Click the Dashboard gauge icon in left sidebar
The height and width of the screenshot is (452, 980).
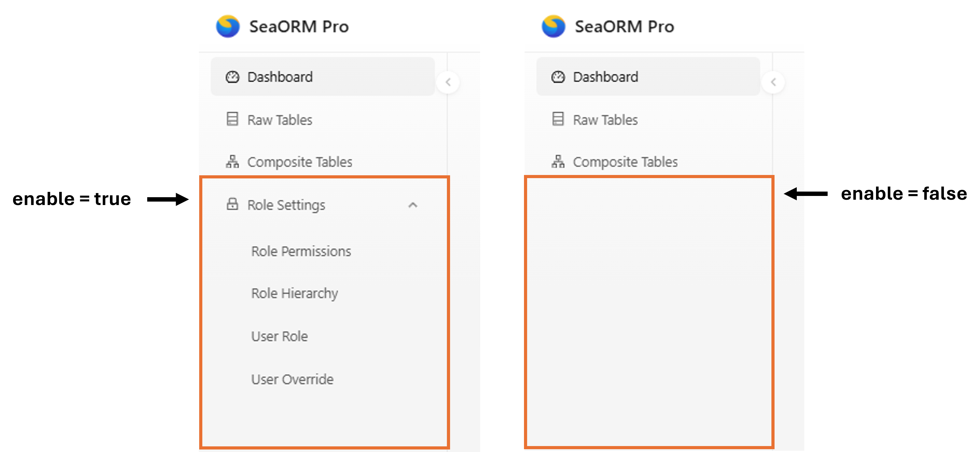pyautogui.click(x=232, y=77)
